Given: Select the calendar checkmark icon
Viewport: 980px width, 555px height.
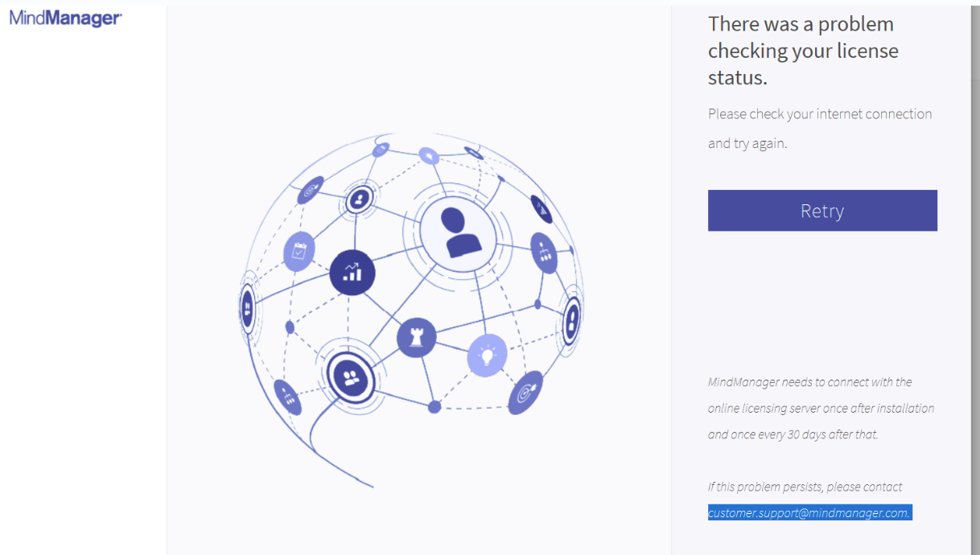Looking at the screenshot, I should 299,251.
